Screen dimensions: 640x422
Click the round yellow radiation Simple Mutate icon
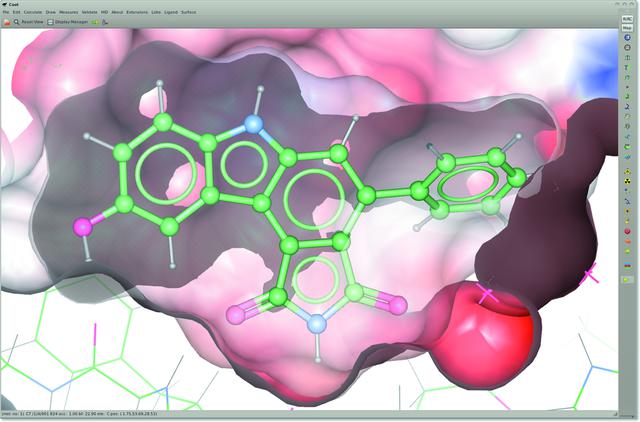tap(627, 181)
